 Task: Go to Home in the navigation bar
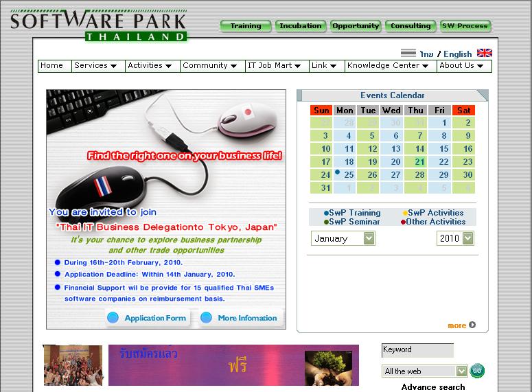click(55, 66)
